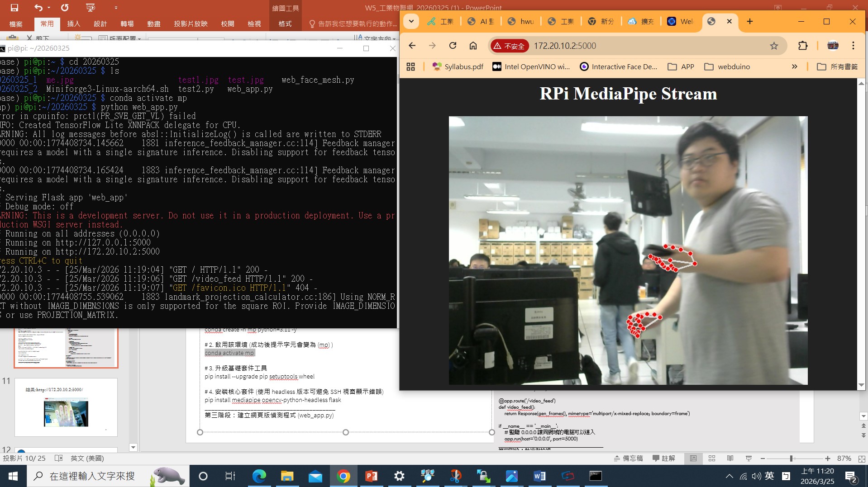The image size is (868, 487).
Task: Open the Chrome three-dot menu
Action: 853,46
